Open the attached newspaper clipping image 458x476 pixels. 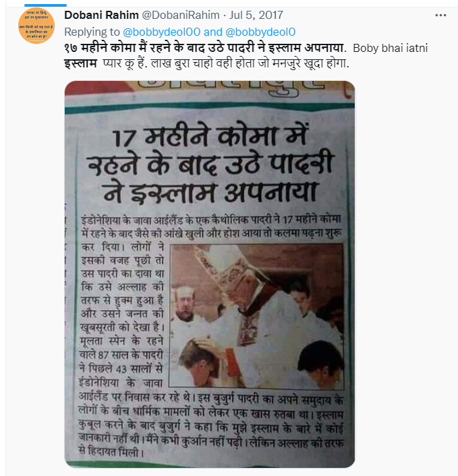210,274
